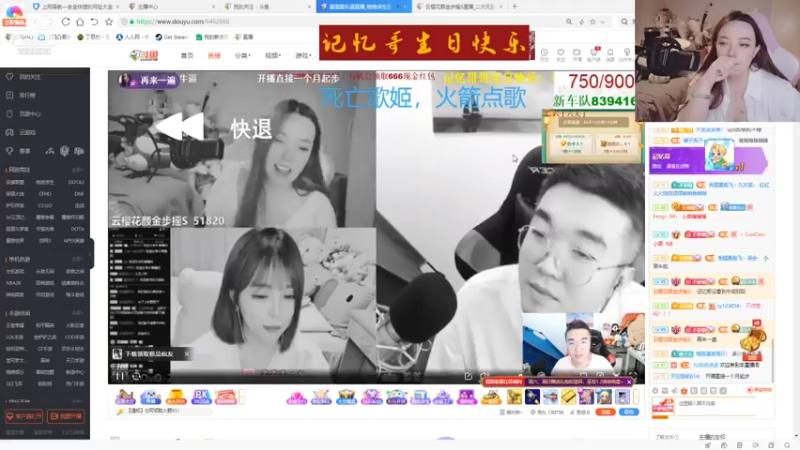Open the 首页 nav item
The width and height of the screenshot is (800, 450).
point(187,56)
